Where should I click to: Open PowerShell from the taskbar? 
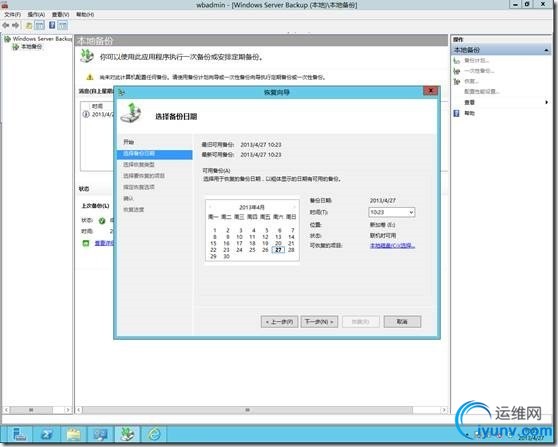[47, 434]
